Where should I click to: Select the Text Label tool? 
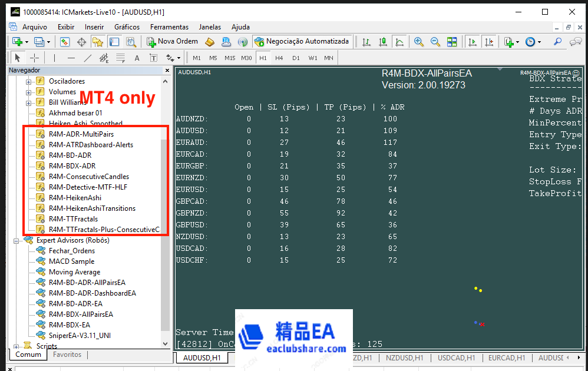click(x=153, y=58)
